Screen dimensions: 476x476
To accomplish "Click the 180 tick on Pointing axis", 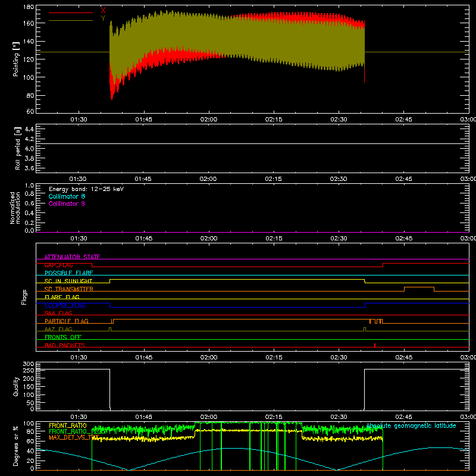I will (29, 7).
